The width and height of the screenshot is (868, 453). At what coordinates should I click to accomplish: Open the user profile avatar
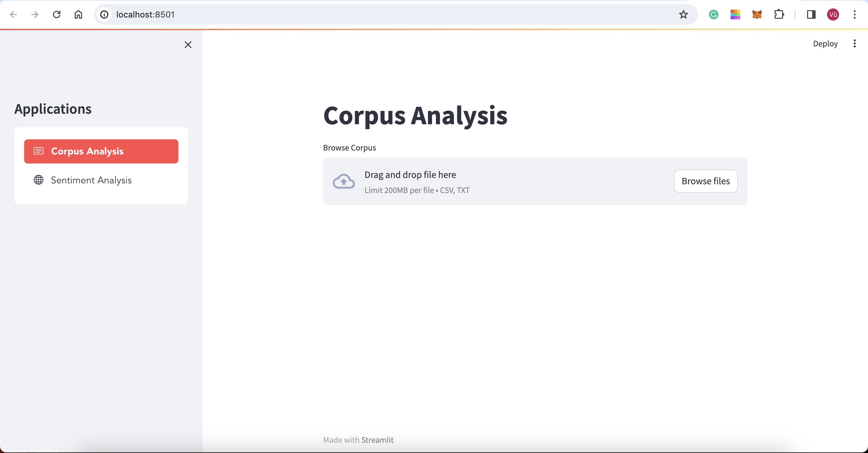click(x=833, y=14)
